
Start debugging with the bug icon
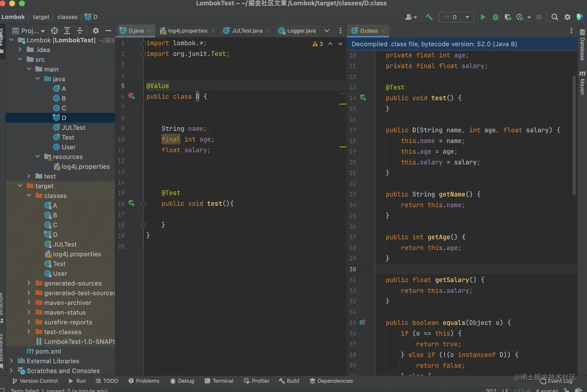(x=495, y=17)
